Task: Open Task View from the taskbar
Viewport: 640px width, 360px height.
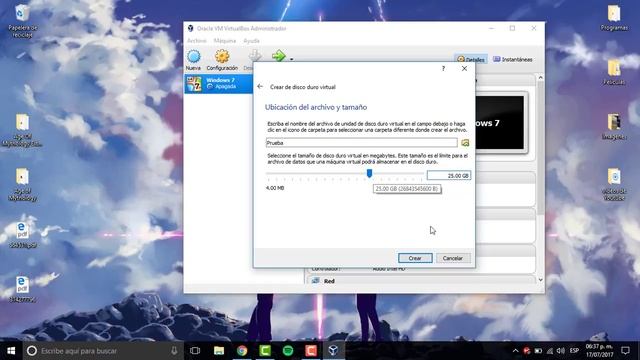Action: tap(195, 351)
